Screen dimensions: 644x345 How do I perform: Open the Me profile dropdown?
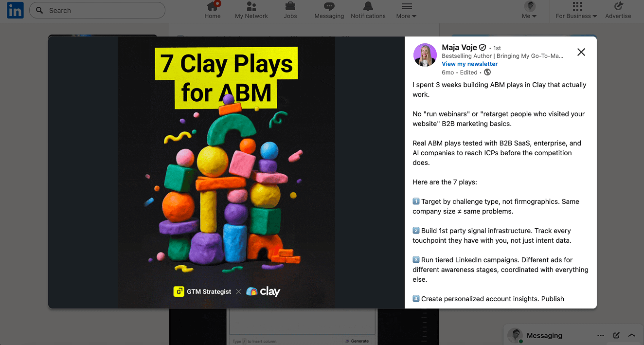point(529,10)
